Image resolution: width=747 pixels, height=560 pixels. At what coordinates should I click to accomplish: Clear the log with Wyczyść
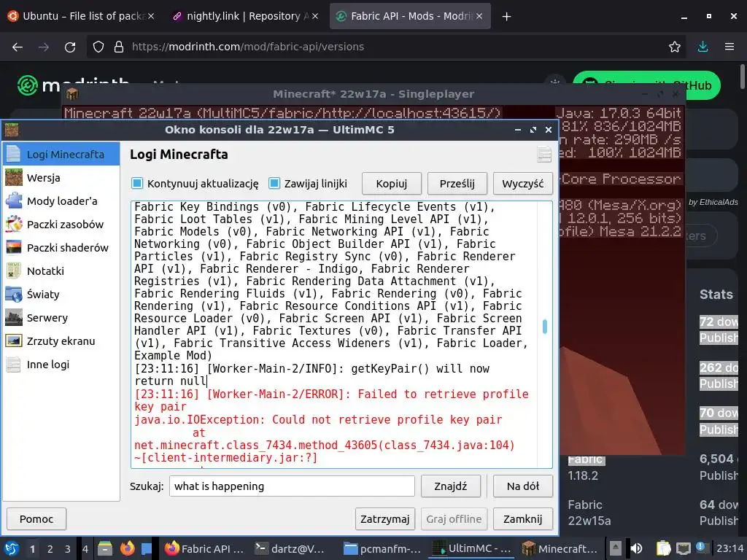tap(522, 183)
